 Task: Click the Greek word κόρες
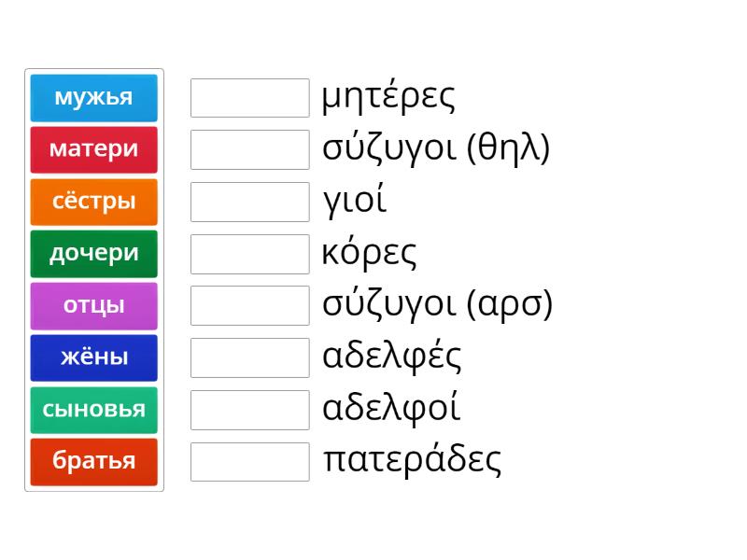pos(370,254)
